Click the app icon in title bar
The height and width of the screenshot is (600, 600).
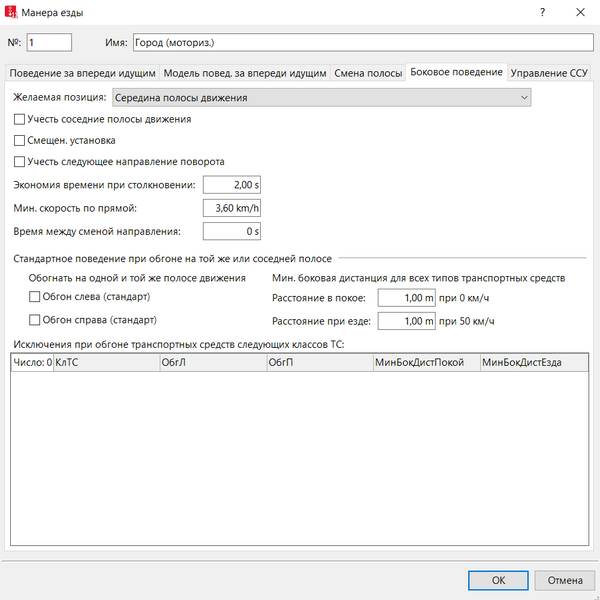(14, 13)
